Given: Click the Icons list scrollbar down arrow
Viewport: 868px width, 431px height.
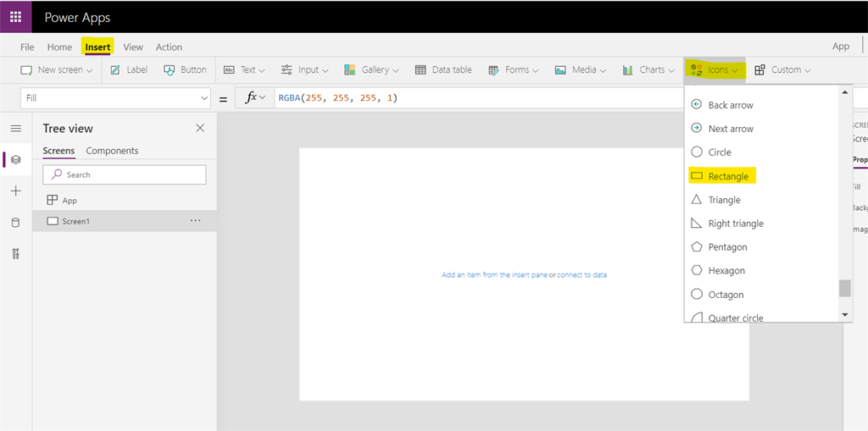Looking at the screenshot, I should click(845, 314).
